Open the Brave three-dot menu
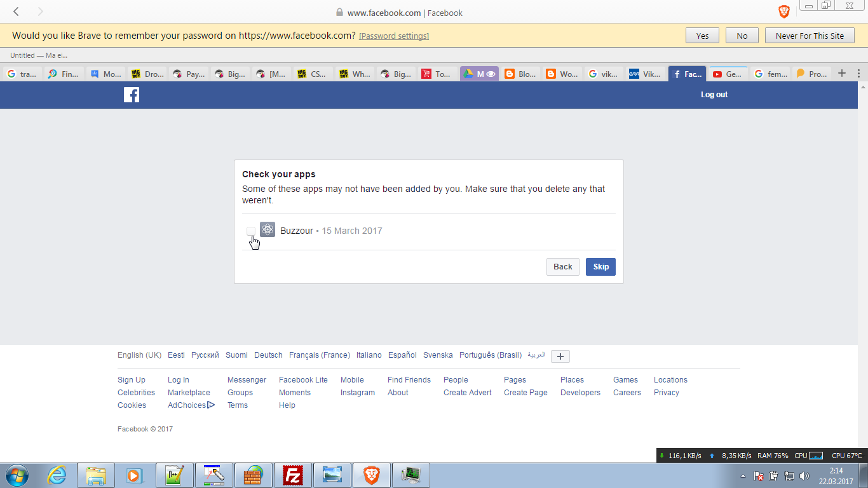868x488 pixels. click(x=858, y=73)
